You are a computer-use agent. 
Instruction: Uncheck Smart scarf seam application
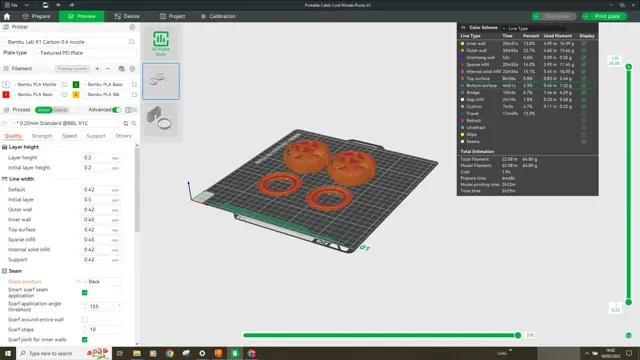[85, 293]
